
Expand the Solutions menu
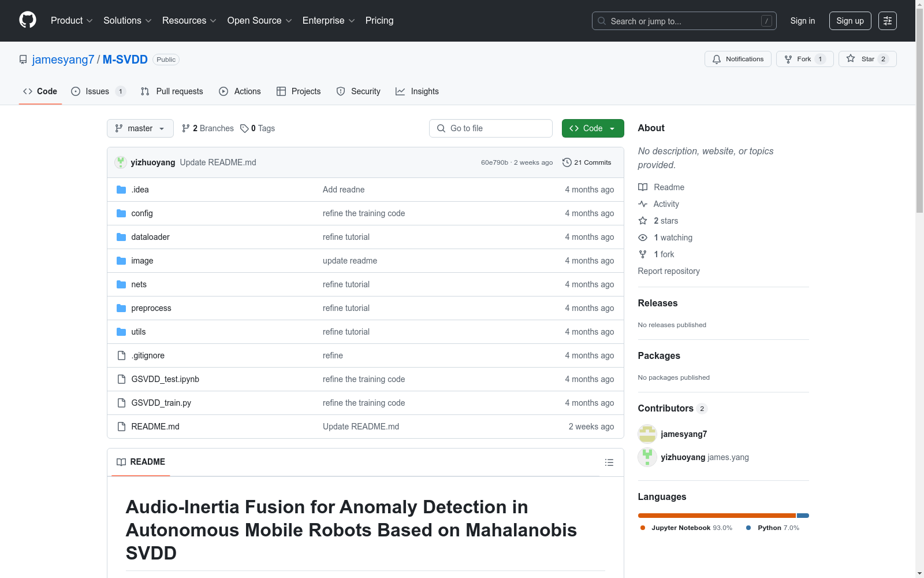click(x=128, y=20)
